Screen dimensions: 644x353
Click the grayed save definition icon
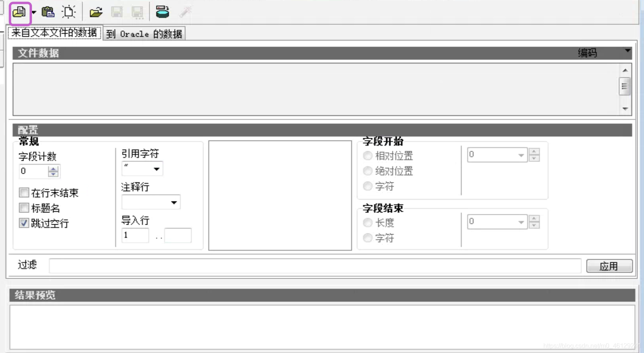pos(117,12)
